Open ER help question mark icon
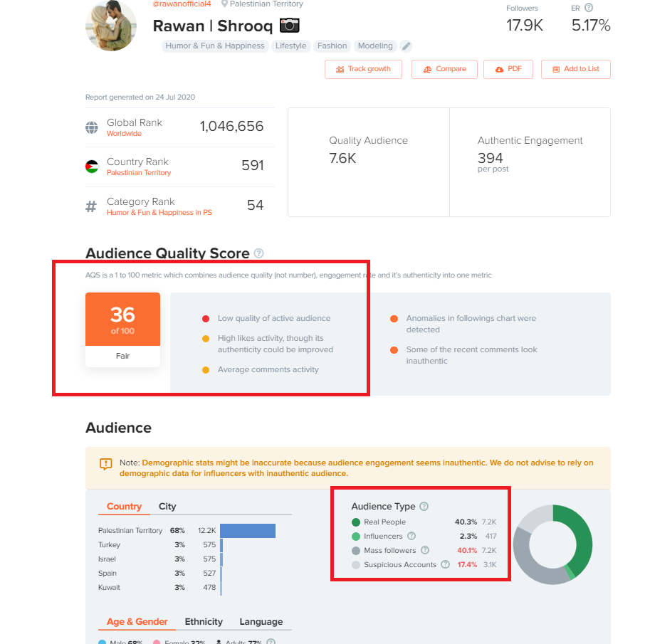Screen dimensions: 650x644 pyautogui.click(x=589, y=8)
